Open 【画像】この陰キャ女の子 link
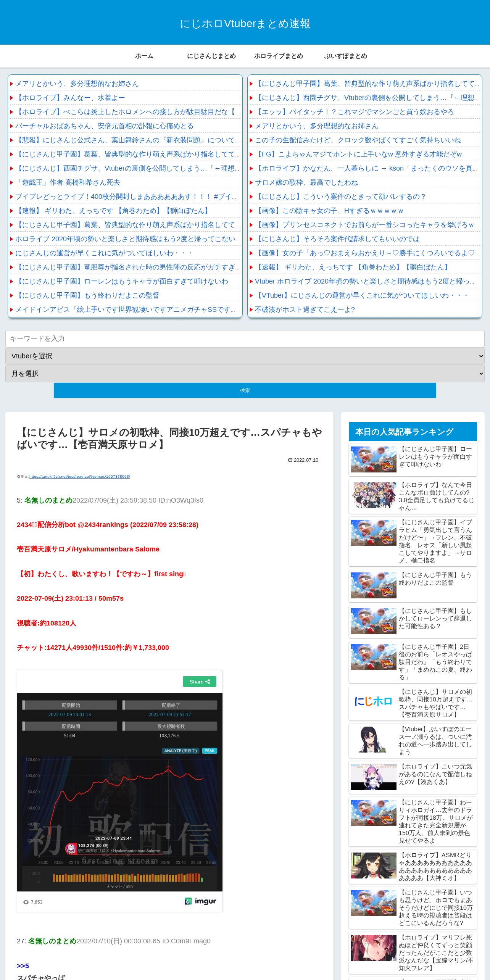 coord(329,211)
